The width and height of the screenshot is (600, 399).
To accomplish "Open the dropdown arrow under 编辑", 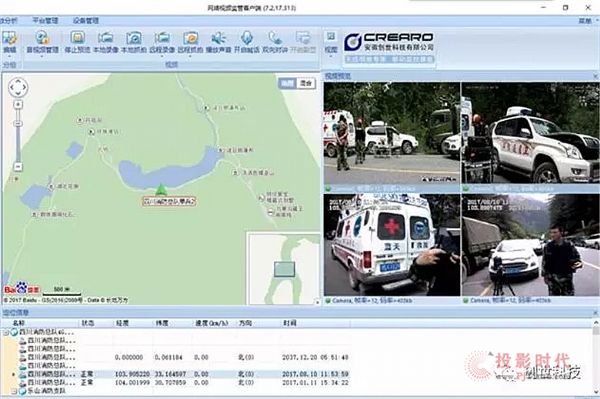I will pyautogui.click(x=10, y=56).
